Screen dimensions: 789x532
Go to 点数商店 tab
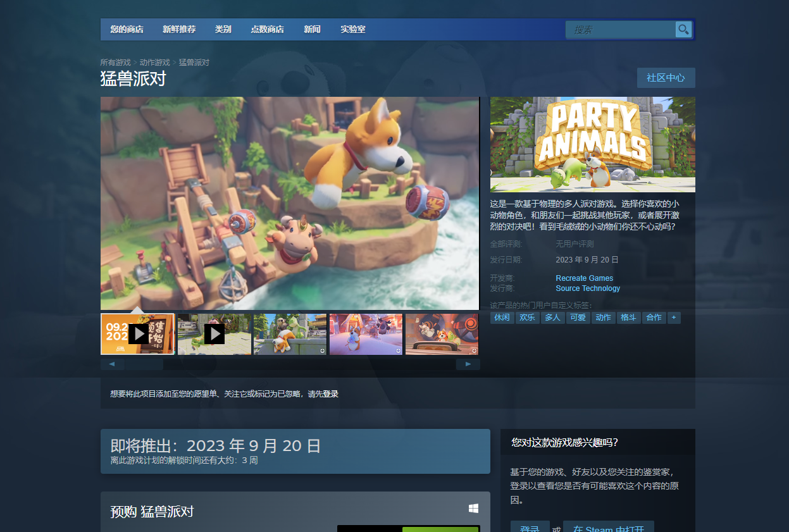point(267,29)
